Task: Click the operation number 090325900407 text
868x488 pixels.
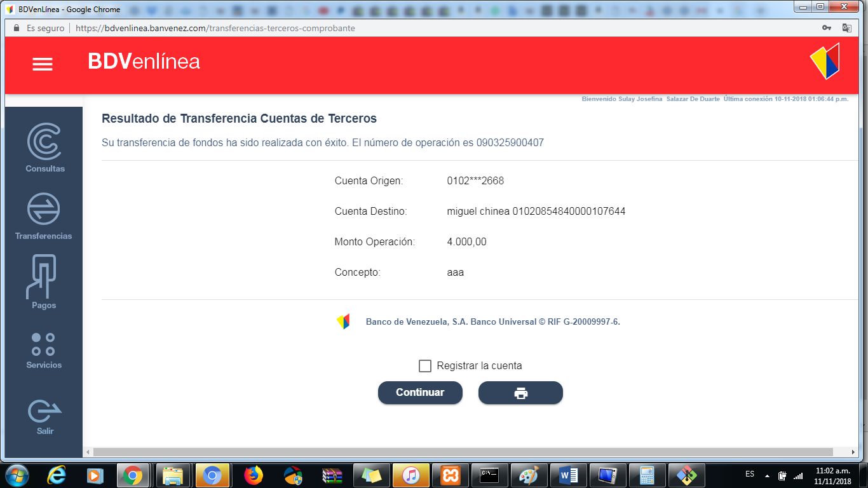Action: click(510, 142)
